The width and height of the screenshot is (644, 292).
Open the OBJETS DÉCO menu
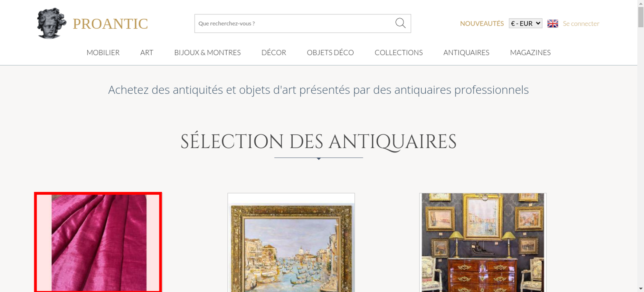(x=330, y=52)
